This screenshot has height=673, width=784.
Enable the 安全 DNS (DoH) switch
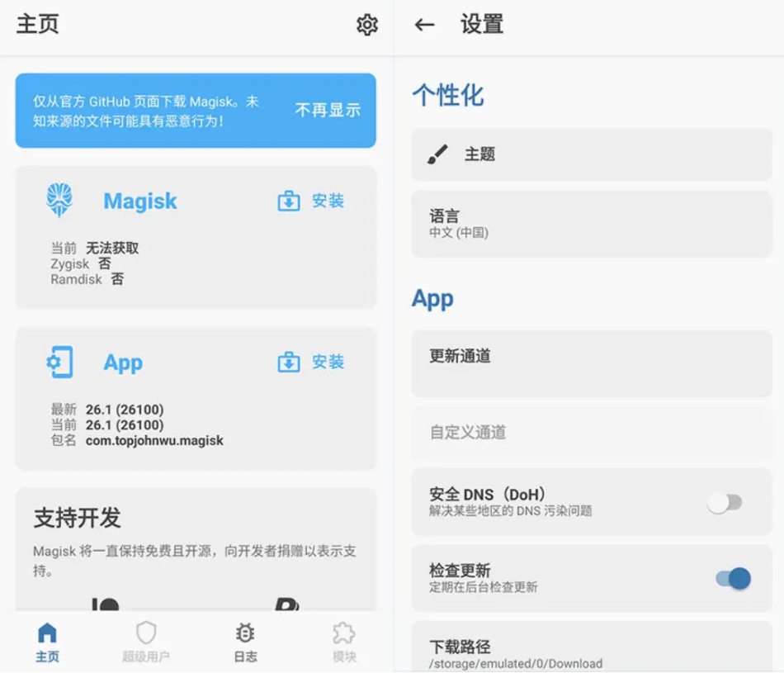click(x=725, y=502)
